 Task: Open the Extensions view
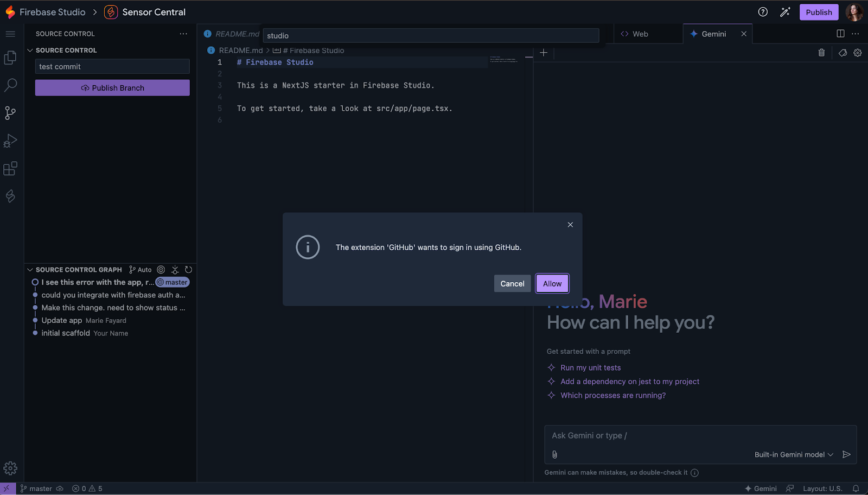point(10,168)
